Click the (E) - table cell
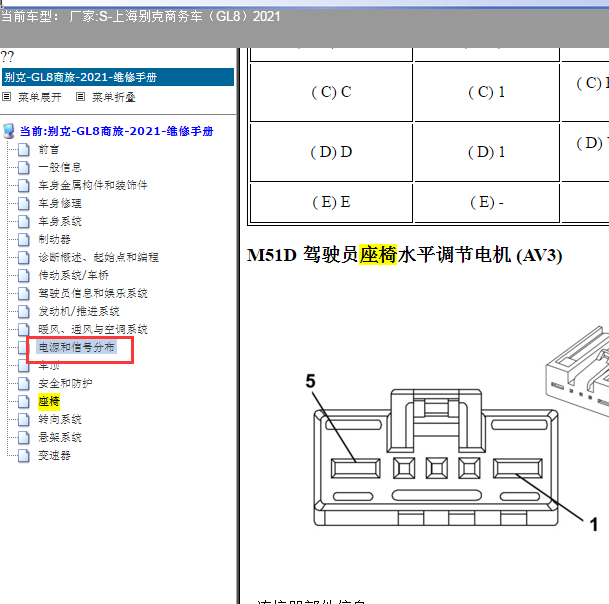This screenshot has width=609, height=604. [x=487, y=202]
